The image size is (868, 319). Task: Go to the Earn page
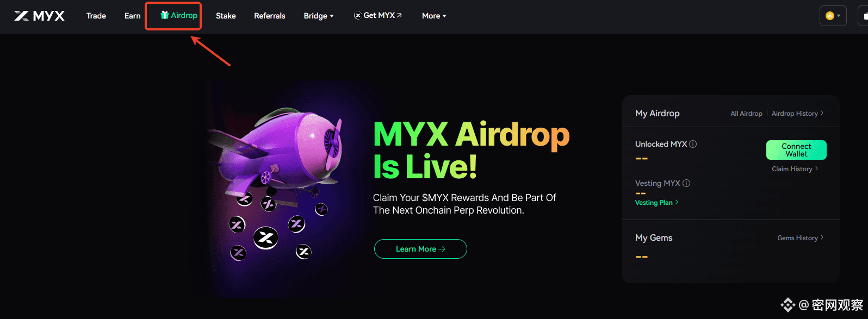(x=132, y=16)
